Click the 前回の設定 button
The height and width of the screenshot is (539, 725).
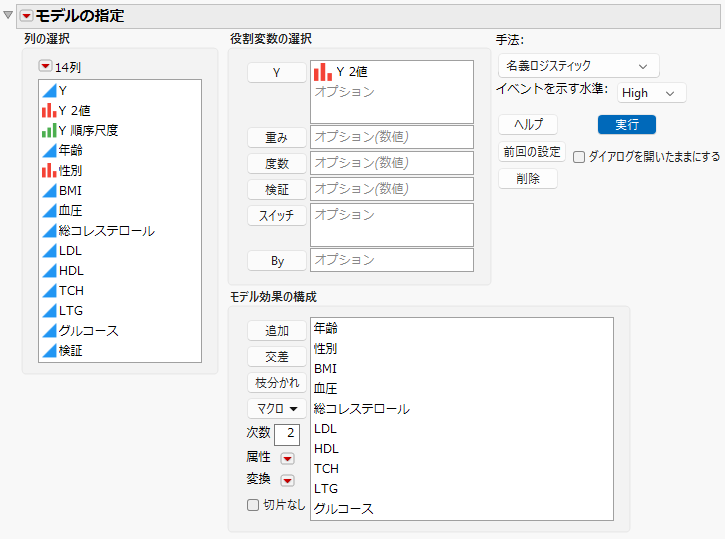click(532, 152)
